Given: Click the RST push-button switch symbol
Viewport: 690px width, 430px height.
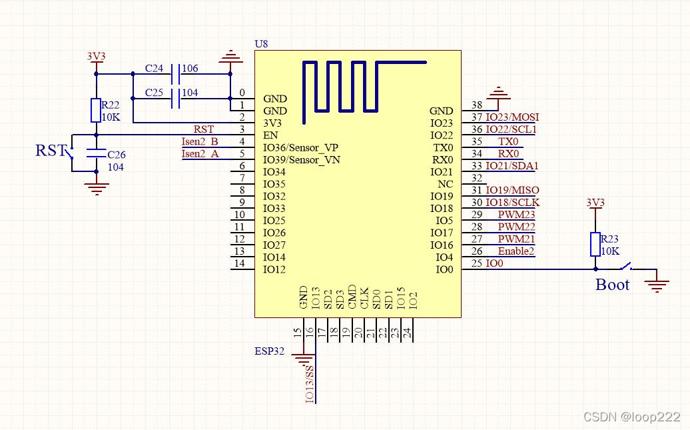Looking at the screenshot, I should pos(70,153).
